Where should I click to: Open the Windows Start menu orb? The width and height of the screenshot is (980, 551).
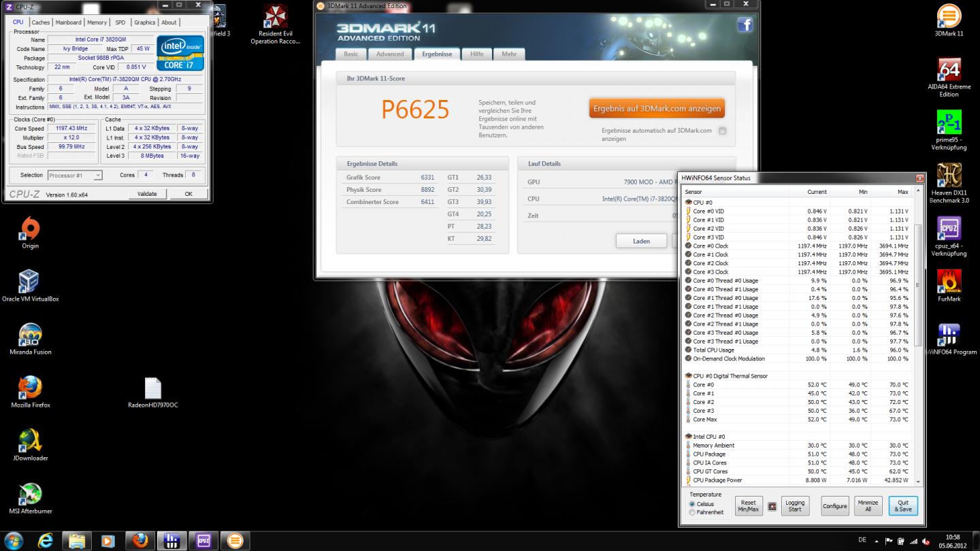pos(13,541)
